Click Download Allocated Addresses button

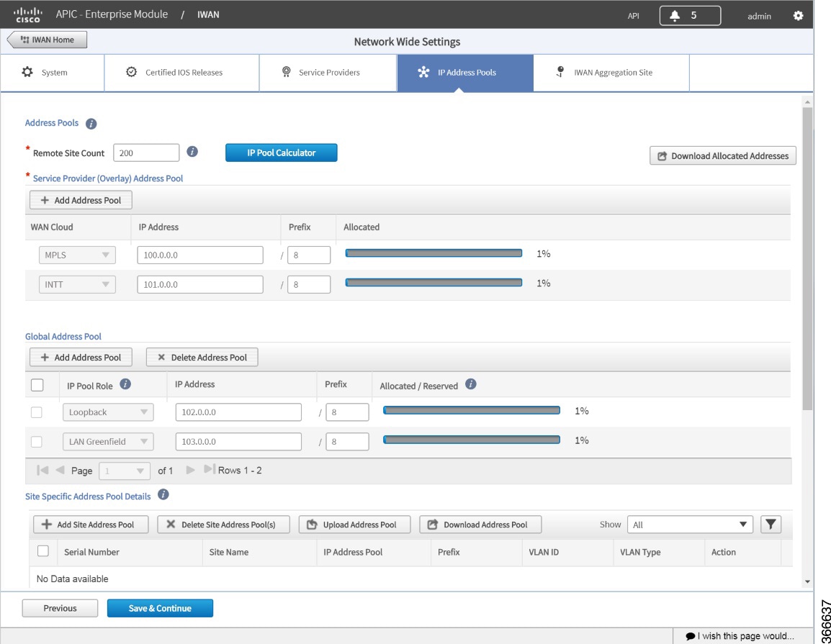(x=723, y=155)
